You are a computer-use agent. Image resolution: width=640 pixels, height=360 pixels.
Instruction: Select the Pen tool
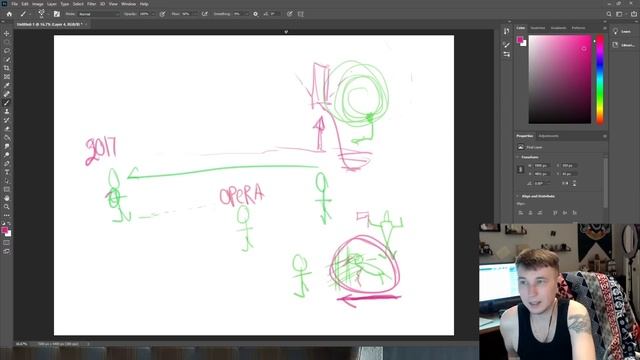tap(7, 164)
